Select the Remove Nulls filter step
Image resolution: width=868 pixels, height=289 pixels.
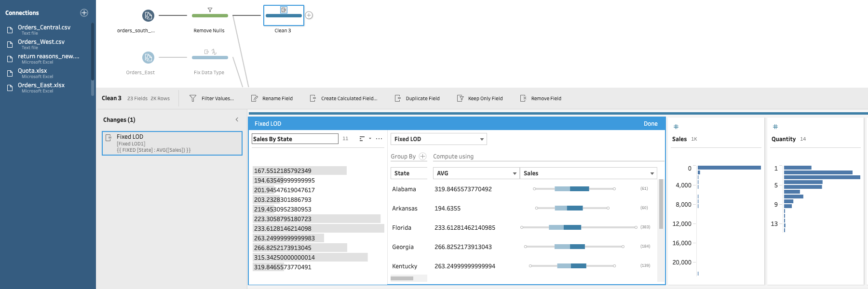click(210, 16)
